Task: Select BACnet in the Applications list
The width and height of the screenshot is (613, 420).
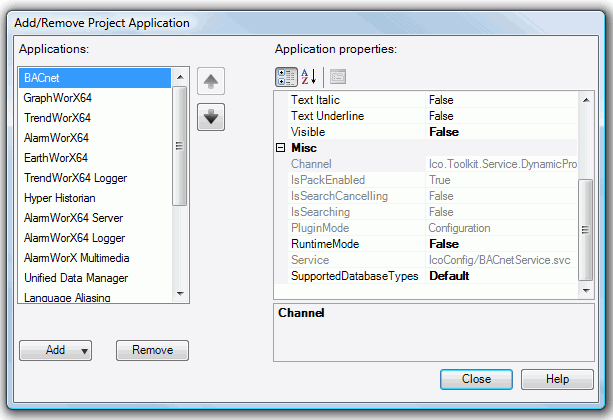Action: (x=95, y=78)
